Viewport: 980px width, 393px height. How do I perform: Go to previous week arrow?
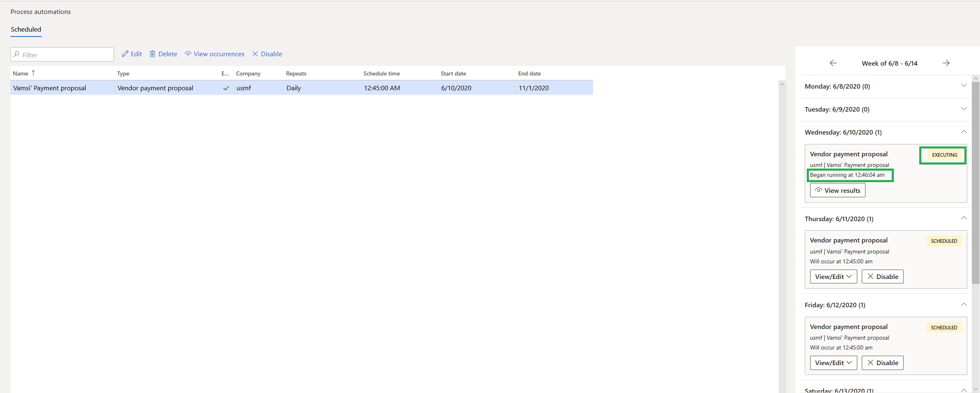(833, 63)
